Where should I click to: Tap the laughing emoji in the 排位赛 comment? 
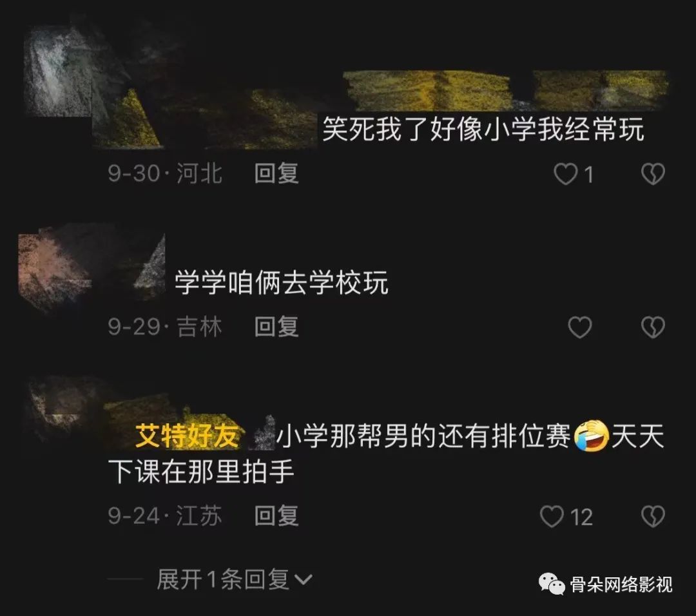(591, 436)
